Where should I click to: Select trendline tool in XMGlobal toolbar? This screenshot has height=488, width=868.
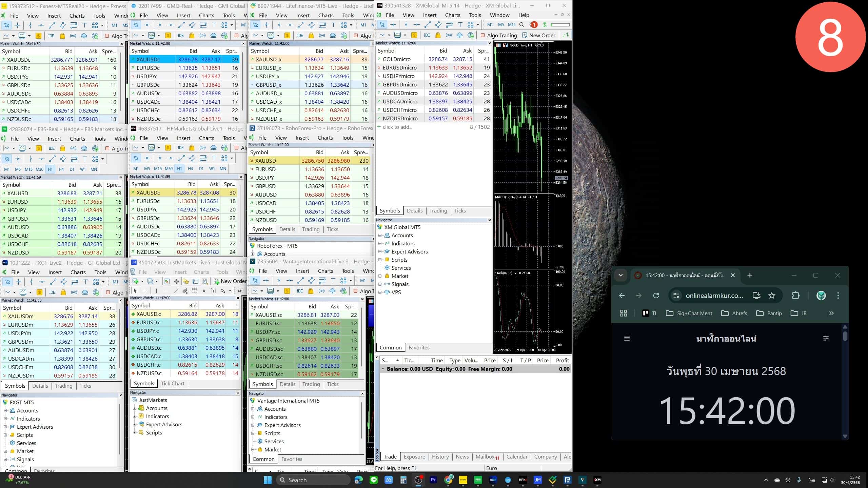coord(428,25)
